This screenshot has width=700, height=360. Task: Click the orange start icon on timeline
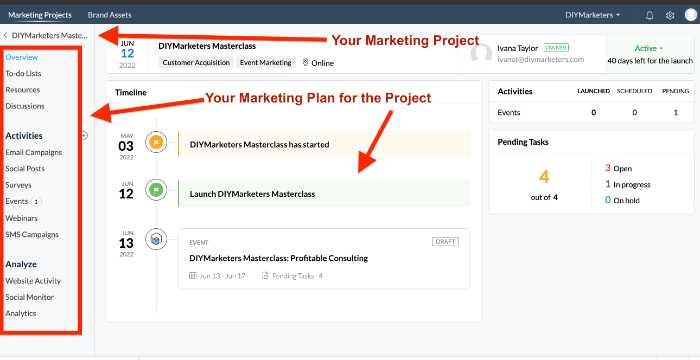[156, 142]
